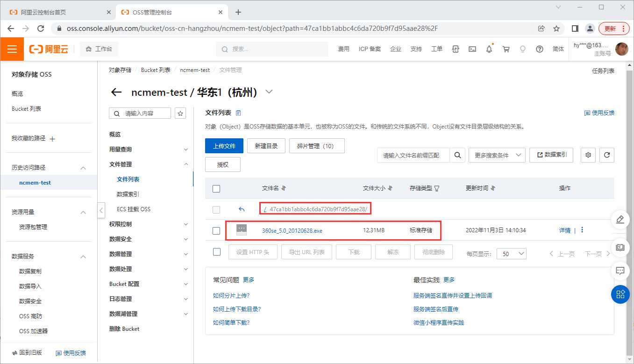Click the 新建目录 button
The height and width of the screenshot is (364, 634).
(266, 146)
